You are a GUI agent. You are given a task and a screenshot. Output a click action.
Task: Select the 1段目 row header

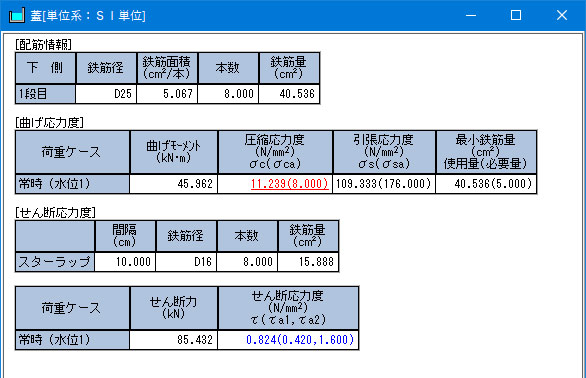pos(45,94)
